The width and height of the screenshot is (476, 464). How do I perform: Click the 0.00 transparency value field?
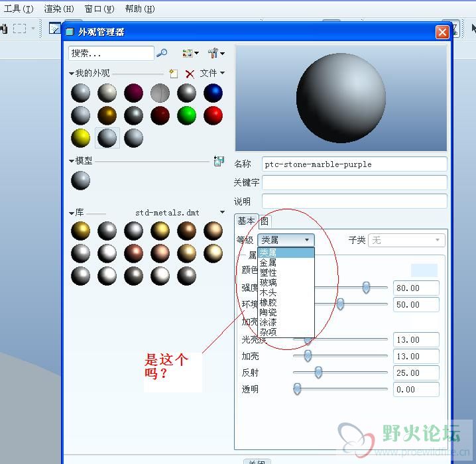[416, 389]
